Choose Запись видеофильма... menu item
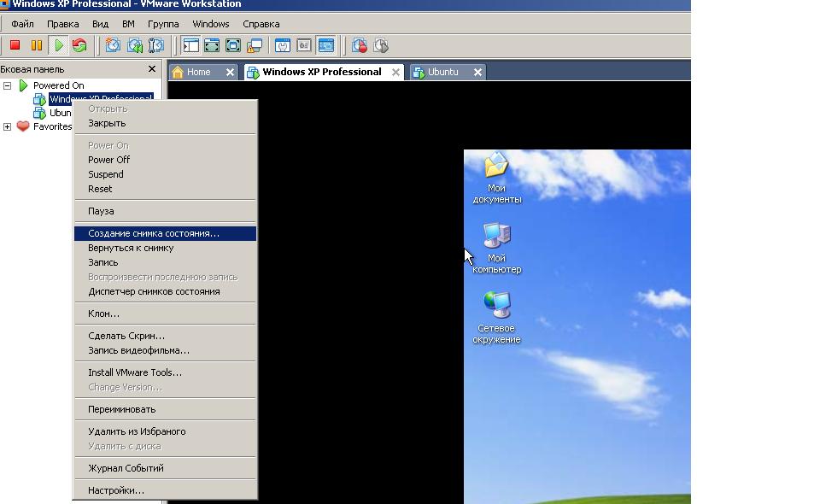This screenshot has height=504, width=820. pos(165,350)
